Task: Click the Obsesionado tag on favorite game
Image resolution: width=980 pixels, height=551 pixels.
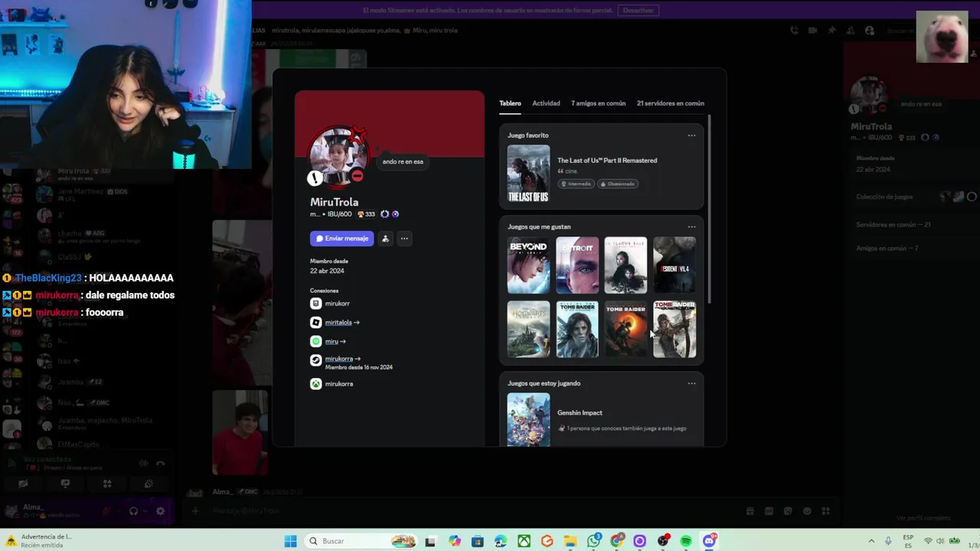Action: pos(617,184)
